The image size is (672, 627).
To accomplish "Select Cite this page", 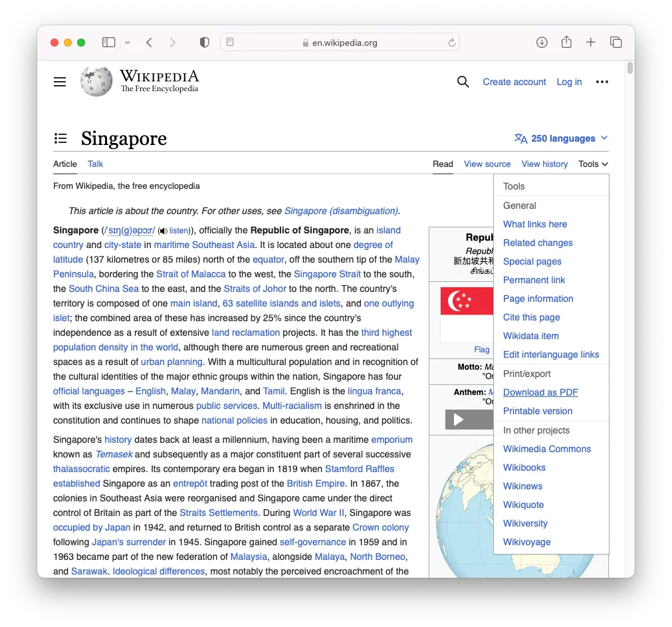I will (532, 317).
